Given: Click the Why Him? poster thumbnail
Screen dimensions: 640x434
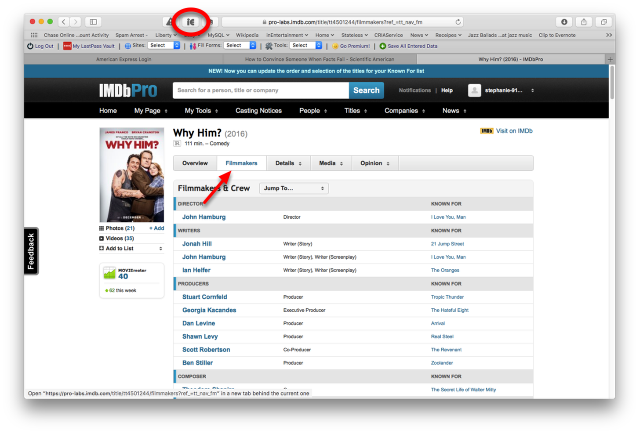Looking at the screenshot, I should click(132, 175).
